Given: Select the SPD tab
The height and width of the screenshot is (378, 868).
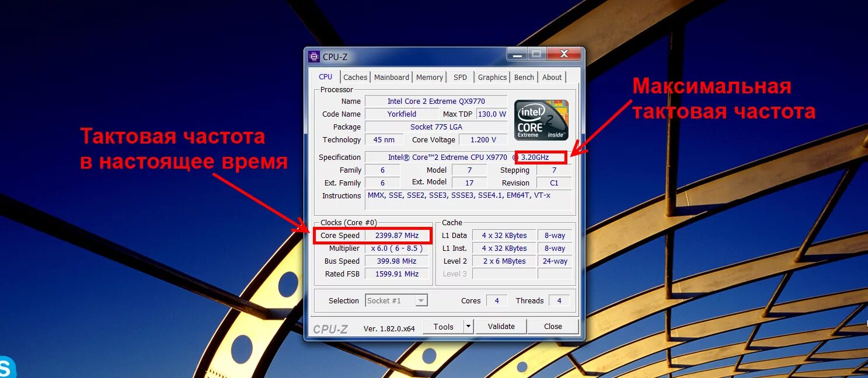Looking at the screenshot, I should point(461,77).
